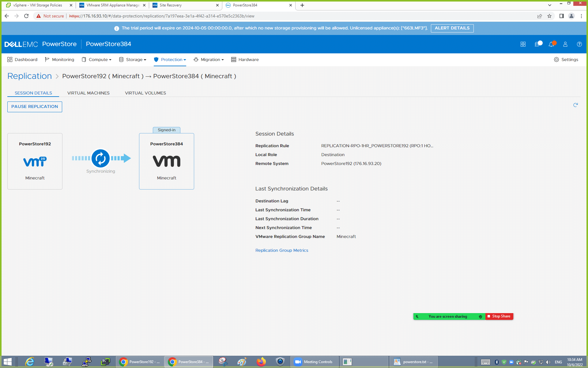Select the Session Details tab

pyautogui.click(x=33, y=93)
